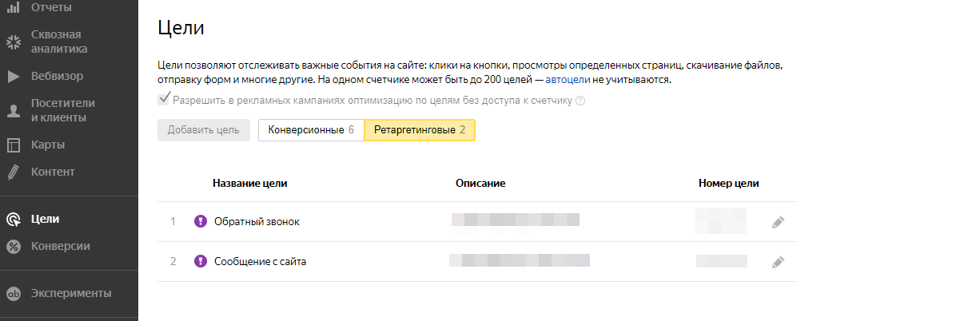This screenshot has width=980, height=321.
Task: Click the purple icon beside Сообщение с сайта
Action: tap(201, 260)
